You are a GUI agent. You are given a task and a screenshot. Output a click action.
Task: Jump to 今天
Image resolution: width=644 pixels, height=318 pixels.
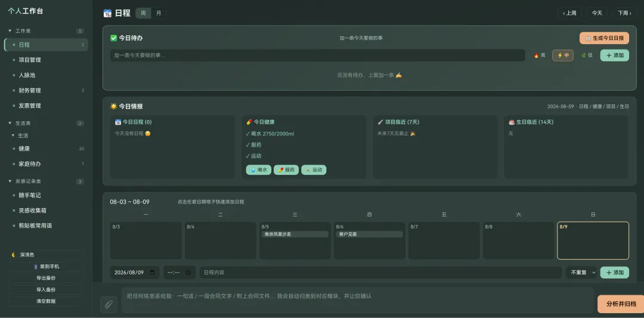pyautogui.click(x=597, y=13)
